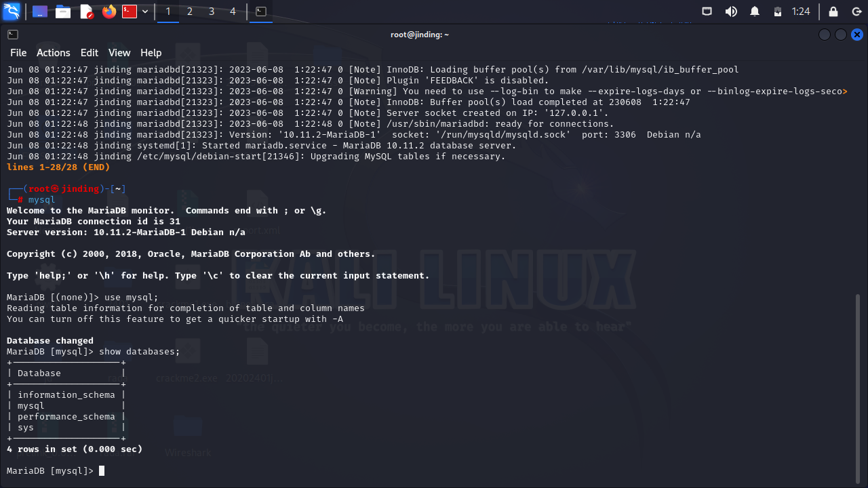Open the notifications bell icon
The width and height of the screenshot is (868, 488).
(755, 12)
